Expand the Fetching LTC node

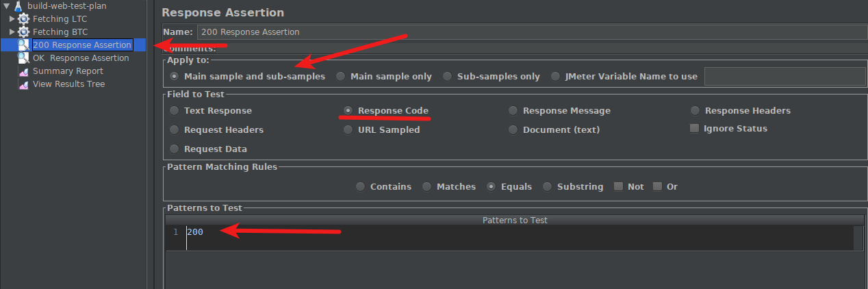point(12,19)
